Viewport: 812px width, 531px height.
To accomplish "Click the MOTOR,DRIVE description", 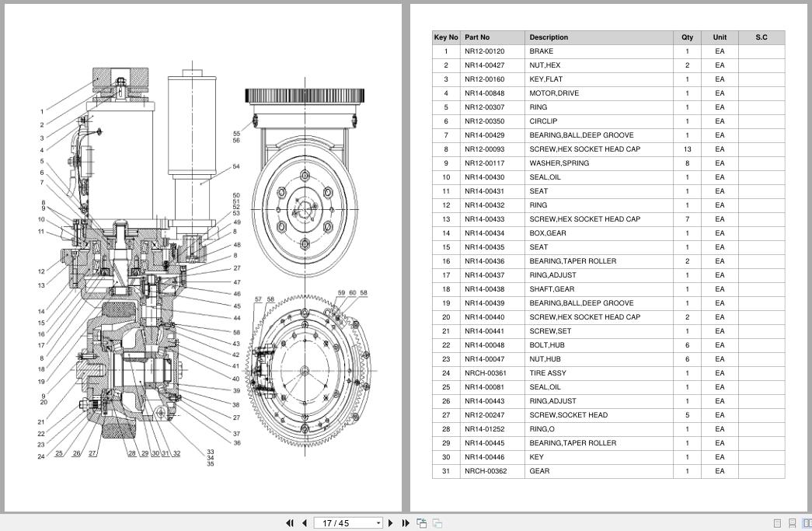I will tap(554, 93).
